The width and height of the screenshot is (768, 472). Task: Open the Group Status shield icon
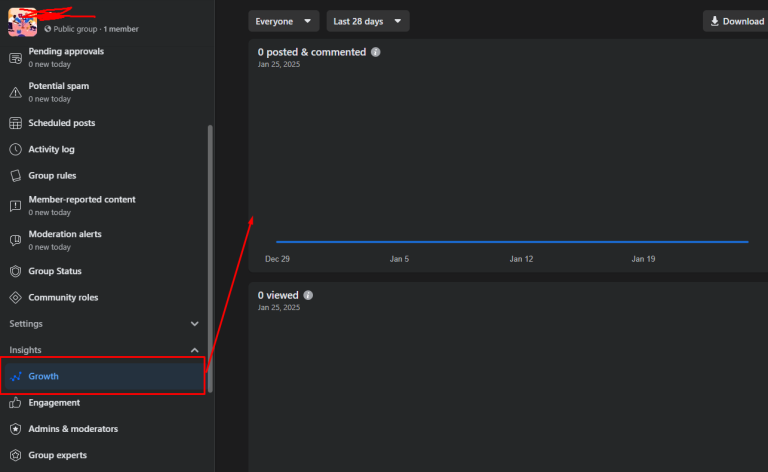15,271
